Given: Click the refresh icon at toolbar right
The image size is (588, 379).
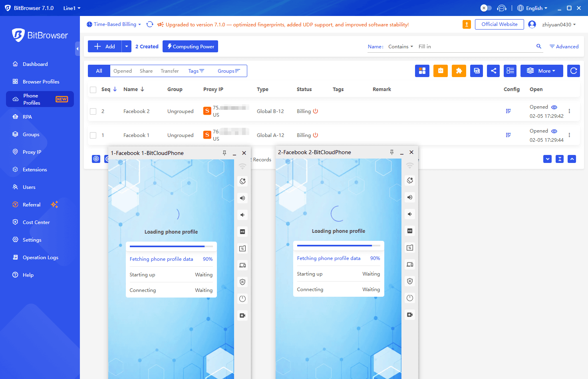Looking at the screenshot, I should point(573,71).
